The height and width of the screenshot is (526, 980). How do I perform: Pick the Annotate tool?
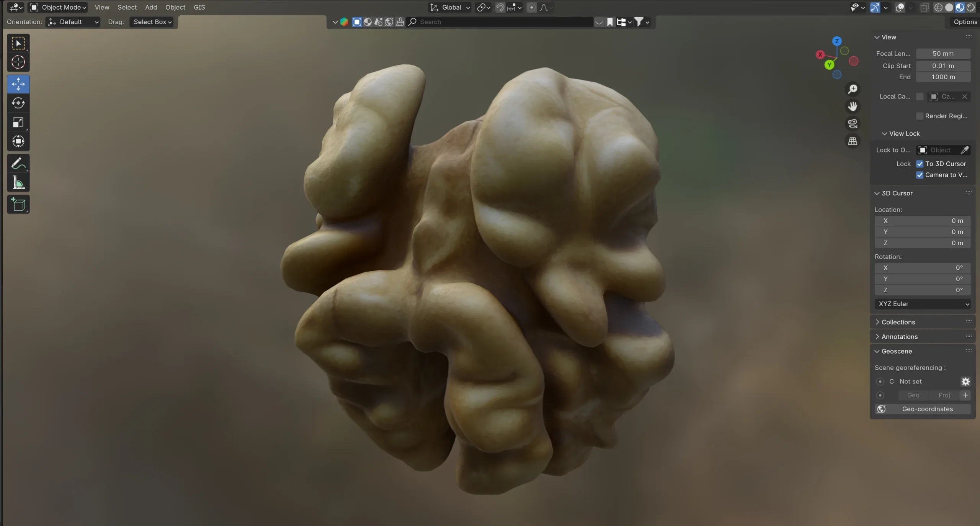18,163
